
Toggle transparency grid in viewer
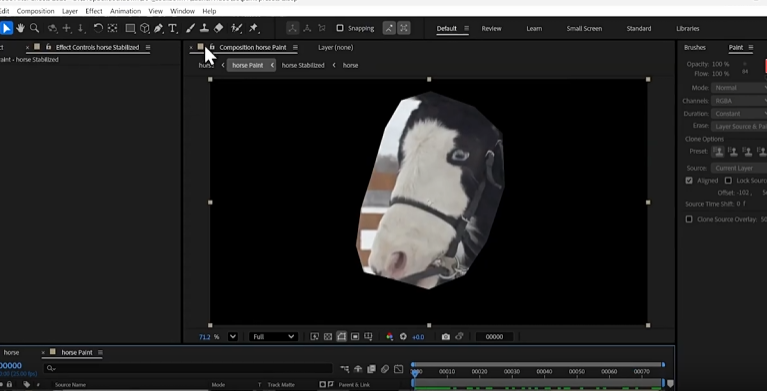(328, 337)
